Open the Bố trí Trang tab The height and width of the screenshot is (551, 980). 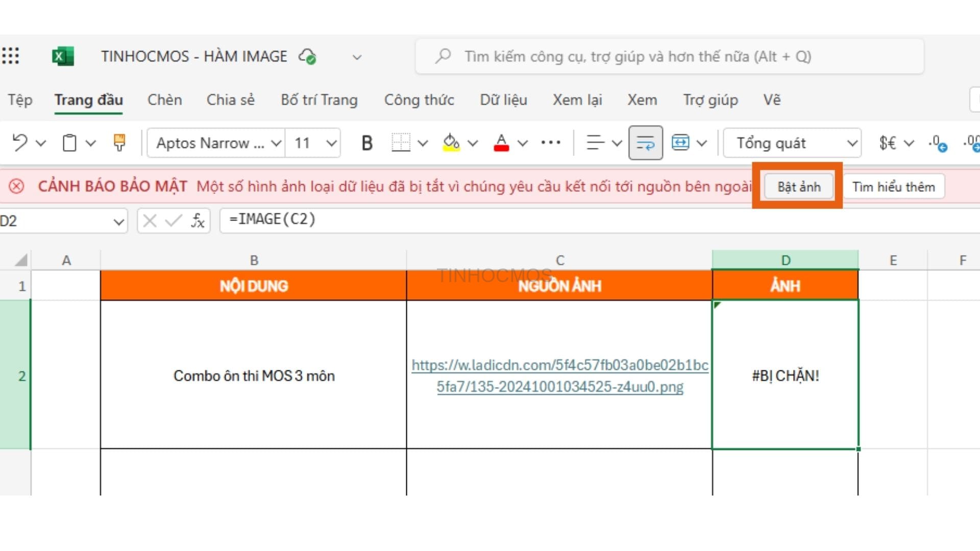pyautogui.click(x=319, y=100)
